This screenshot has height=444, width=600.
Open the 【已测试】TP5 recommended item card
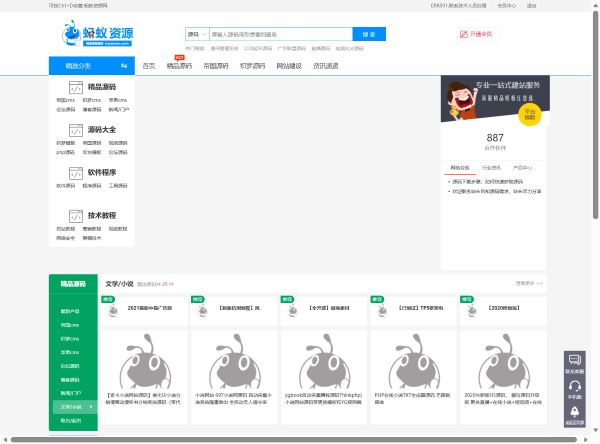[x=413, y=311]
